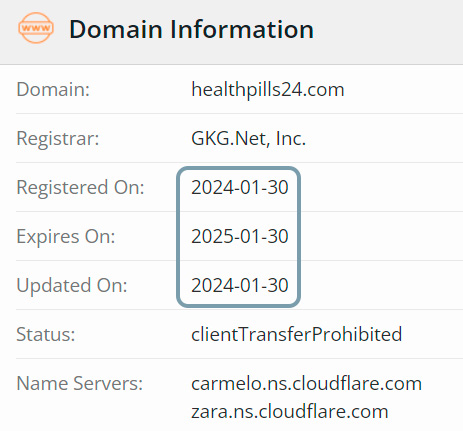
Task: Select the registered date 2024-01-30
Action: click(240, 187)
